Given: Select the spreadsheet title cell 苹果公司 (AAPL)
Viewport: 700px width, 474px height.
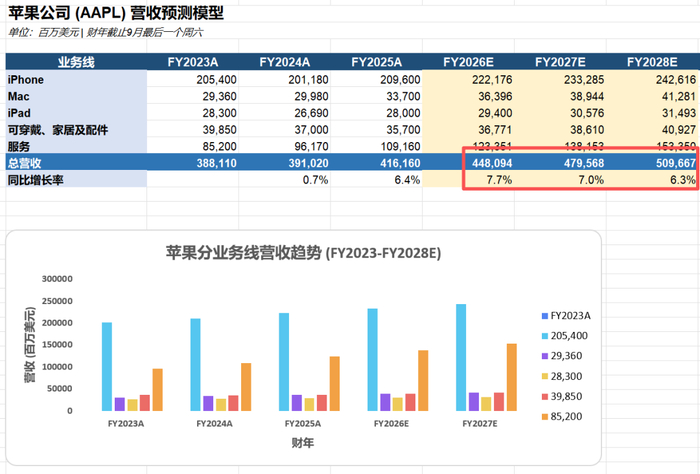Looking at the screenshot, I should pyautogui.click(x=116, y=13).
